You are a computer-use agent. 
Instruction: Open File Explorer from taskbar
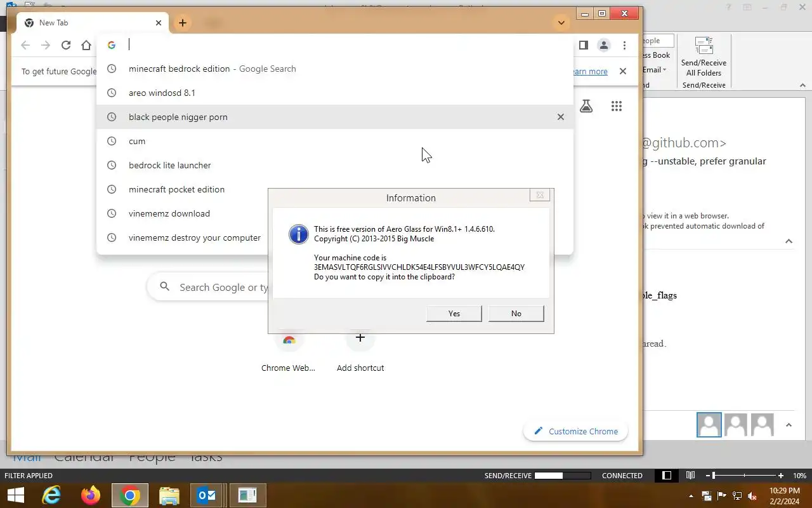[x=169, y=495]
